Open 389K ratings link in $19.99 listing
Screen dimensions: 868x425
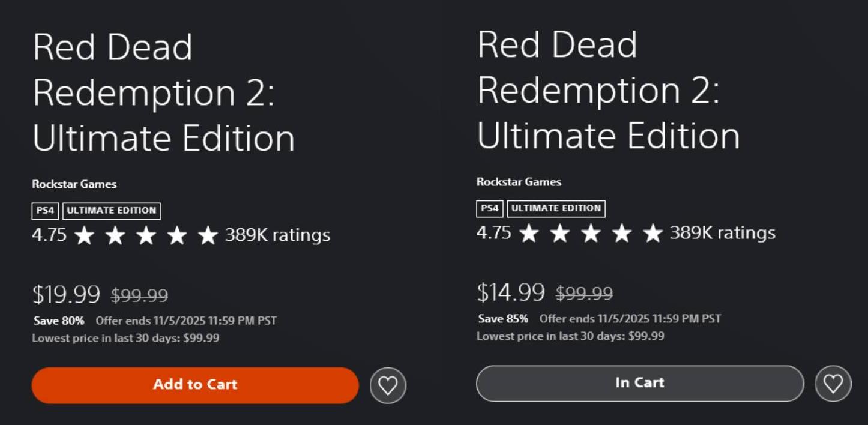(277, 235)
